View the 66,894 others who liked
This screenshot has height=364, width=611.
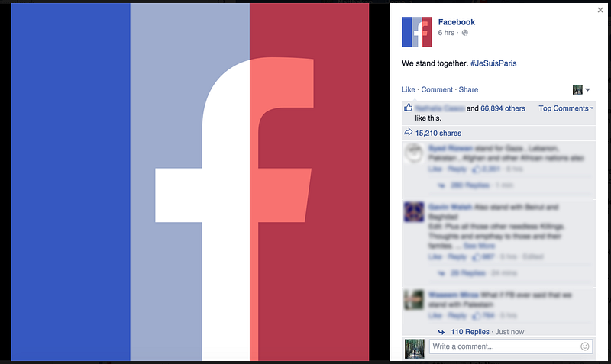503,108
